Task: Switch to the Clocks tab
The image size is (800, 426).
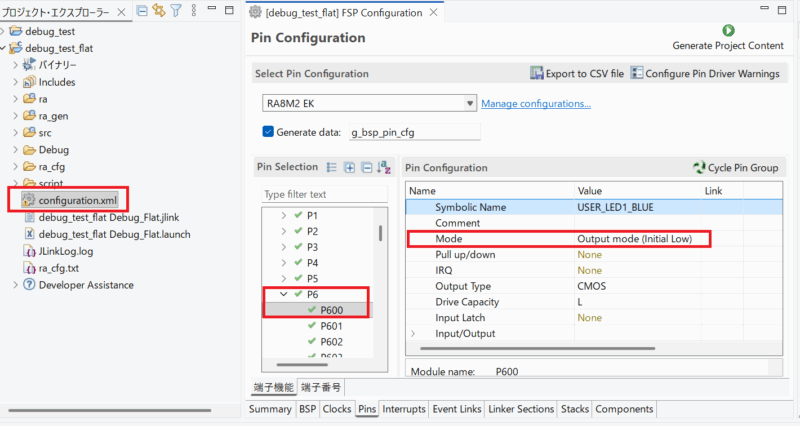Action: point(337,409)
